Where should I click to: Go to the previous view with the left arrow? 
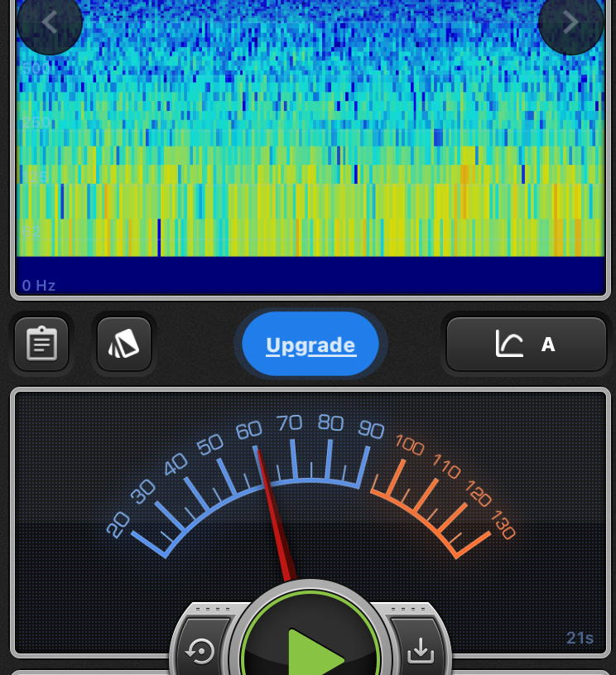(50, 22)
